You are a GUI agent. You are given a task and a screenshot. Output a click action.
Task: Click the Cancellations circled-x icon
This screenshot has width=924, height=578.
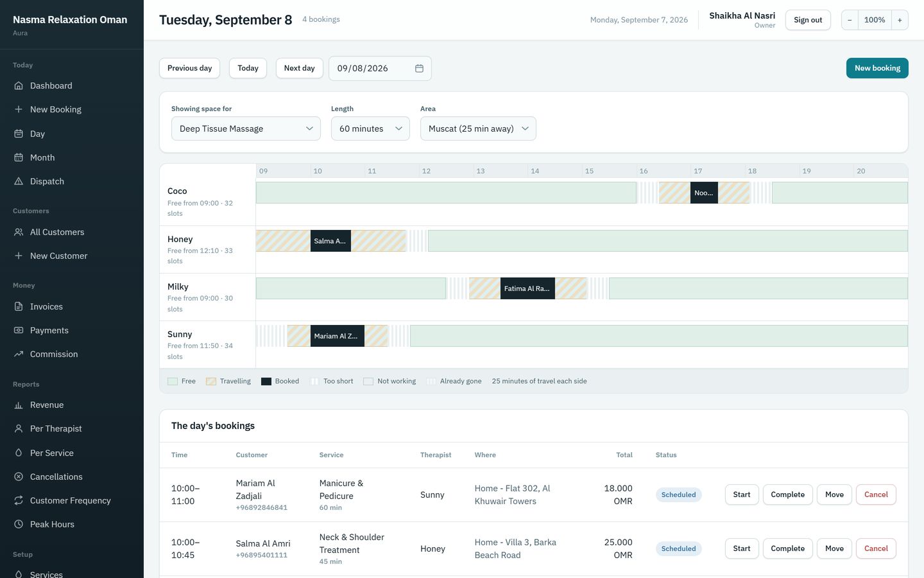point(19,477)
